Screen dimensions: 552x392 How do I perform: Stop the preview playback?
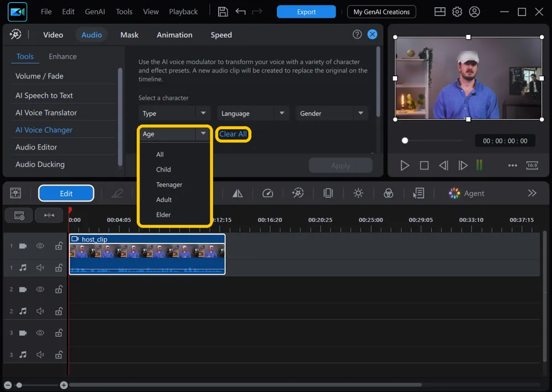point(424,165)
